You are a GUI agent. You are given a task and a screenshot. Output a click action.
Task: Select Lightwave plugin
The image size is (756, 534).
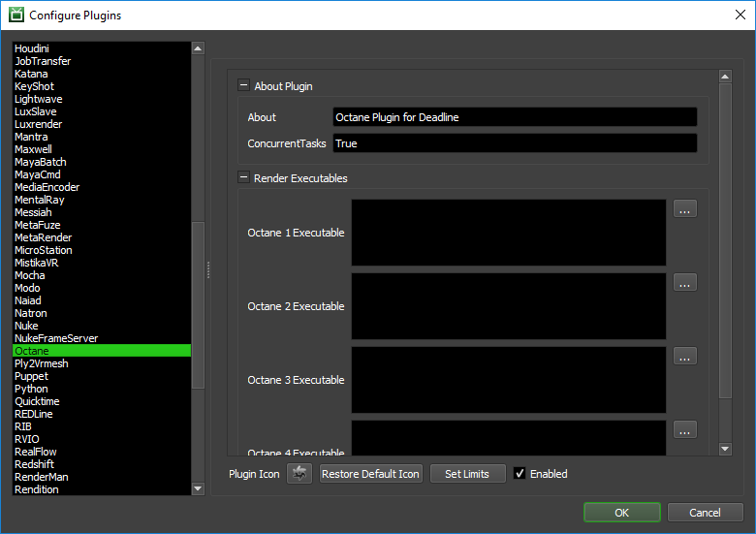[x=102, y=99]
